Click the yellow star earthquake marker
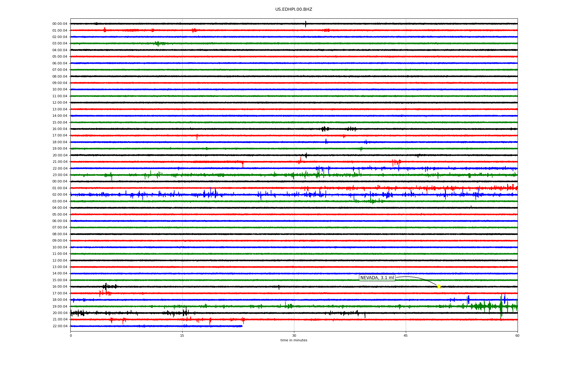The height and width of the screenshot is (368, 588). pos(439,287)
